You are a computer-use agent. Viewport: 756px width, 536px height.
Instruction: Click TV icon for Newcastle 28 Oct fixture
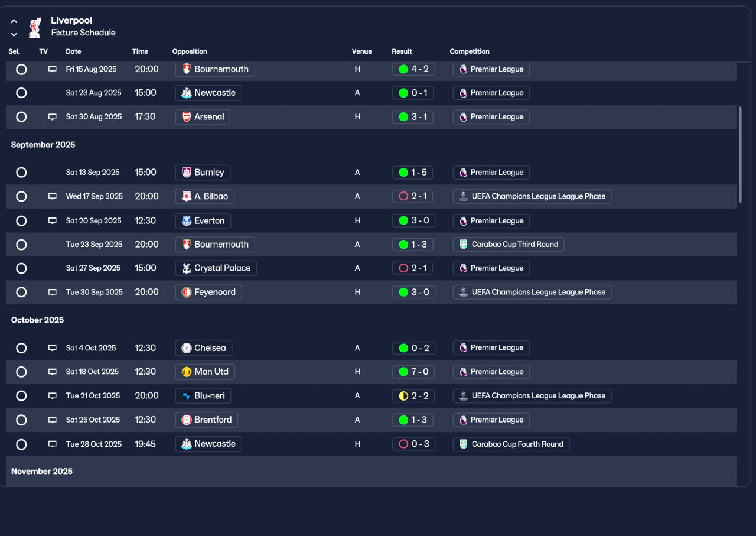[53, 444]
